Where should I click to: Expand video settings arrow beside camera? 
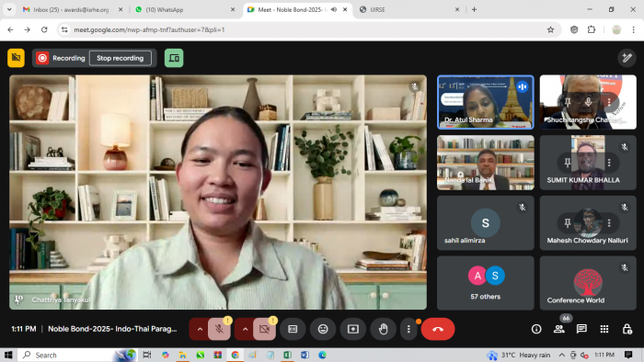tap(245, 329)
